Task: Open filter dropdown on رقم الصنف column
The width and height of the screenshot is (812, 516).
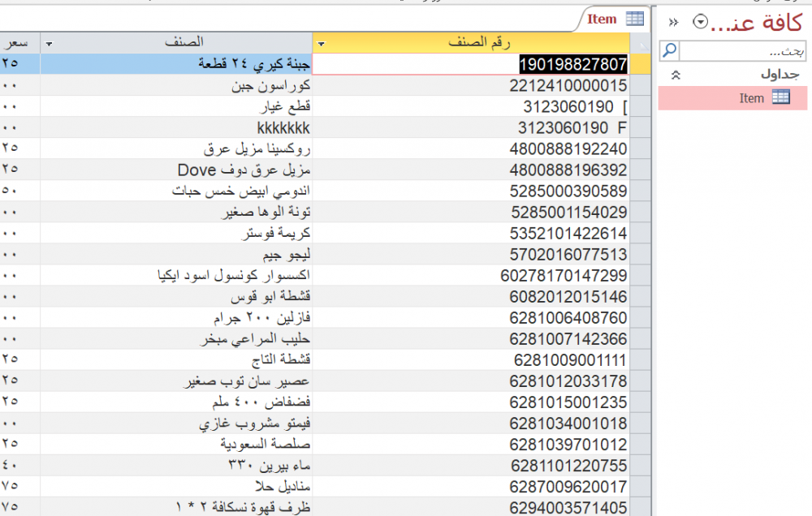Action: [x=322, y=43]
